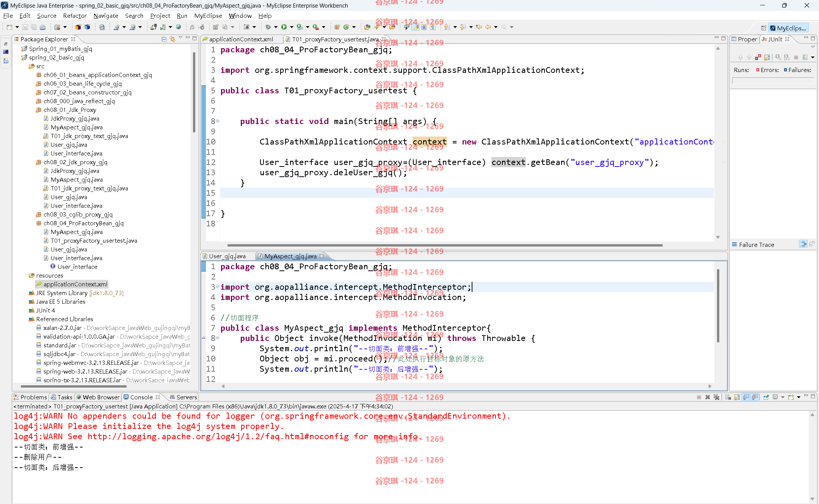This screenshot has width=819, height=504.
Task: Click the Open Type icon in toolbar
Action: coord(367,27)
